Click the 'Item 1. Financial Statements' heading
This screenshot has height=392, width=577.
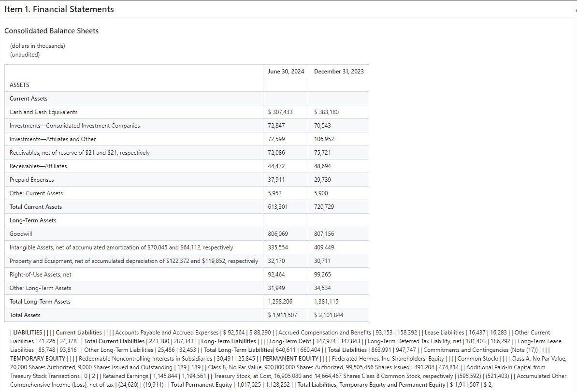[x=59, y=9]
